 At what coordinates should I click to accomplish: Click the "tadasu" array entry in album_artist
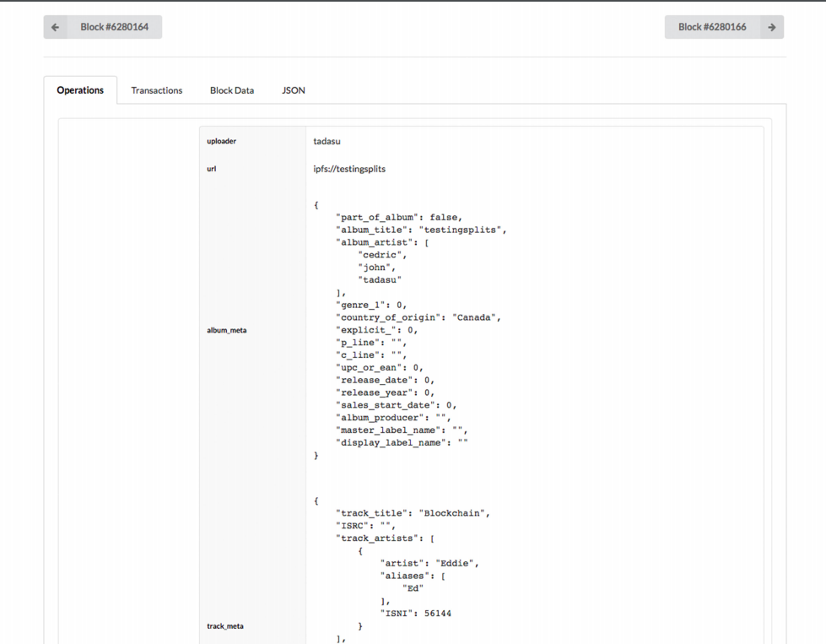(x=380, y=280)
